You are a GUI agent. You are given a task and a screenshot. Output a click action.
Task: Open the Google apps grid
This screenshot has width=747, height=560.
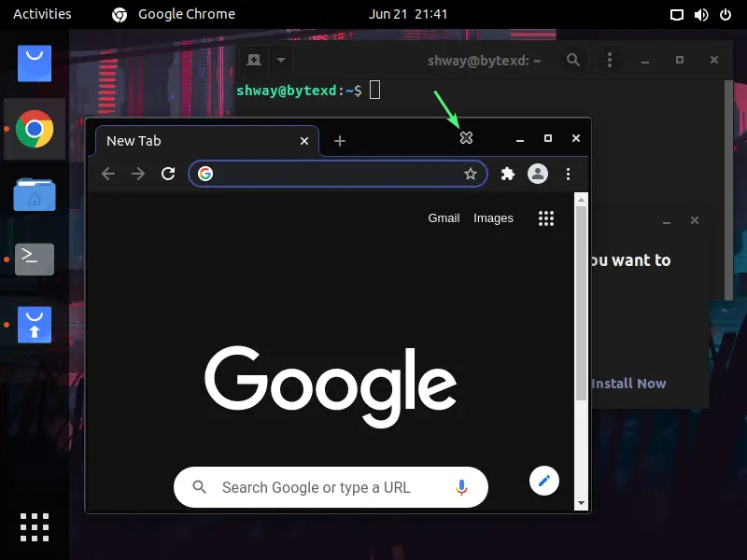click(x=546, y=218)
